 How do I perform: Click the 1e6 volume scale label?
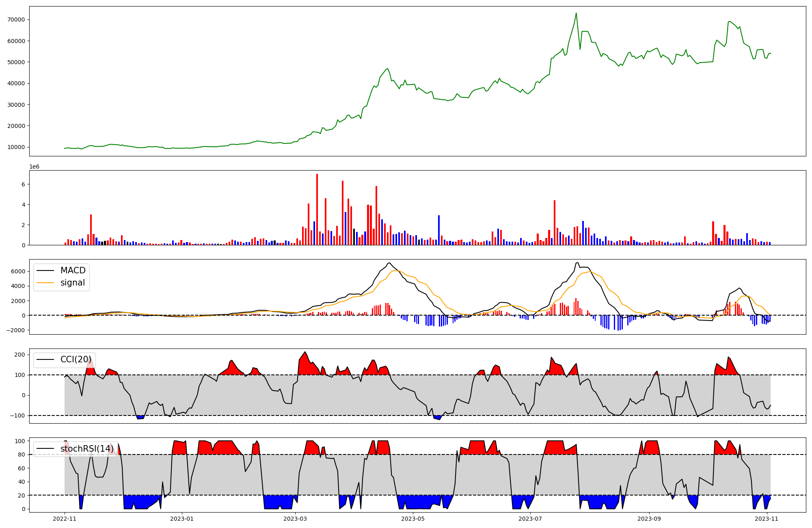34,167
